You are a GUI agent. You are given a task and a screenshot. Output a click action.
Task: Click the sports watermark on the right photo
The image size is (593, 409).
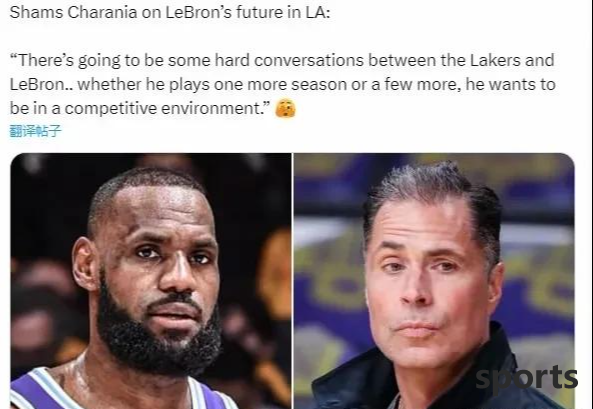[526, 377]
